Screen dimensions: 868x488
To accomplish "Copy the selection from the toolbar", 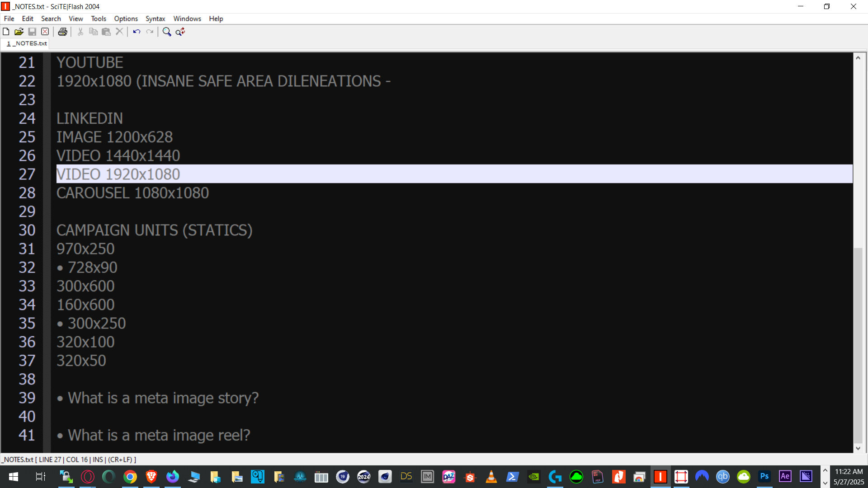I will pos(93,32).
